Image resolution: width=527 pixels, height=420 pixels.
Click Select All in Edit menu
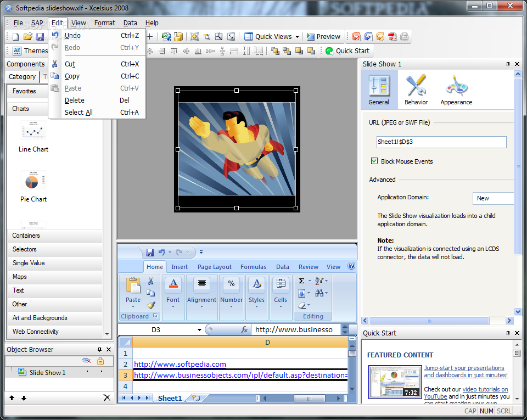97,112
